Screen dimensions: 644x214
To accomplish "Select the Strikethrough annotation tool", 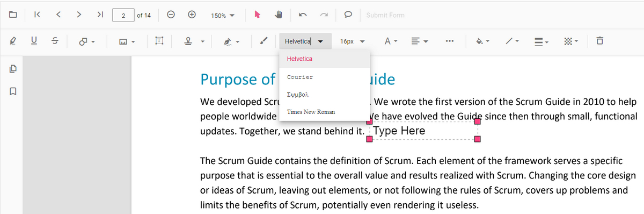I will pos(55,41).
